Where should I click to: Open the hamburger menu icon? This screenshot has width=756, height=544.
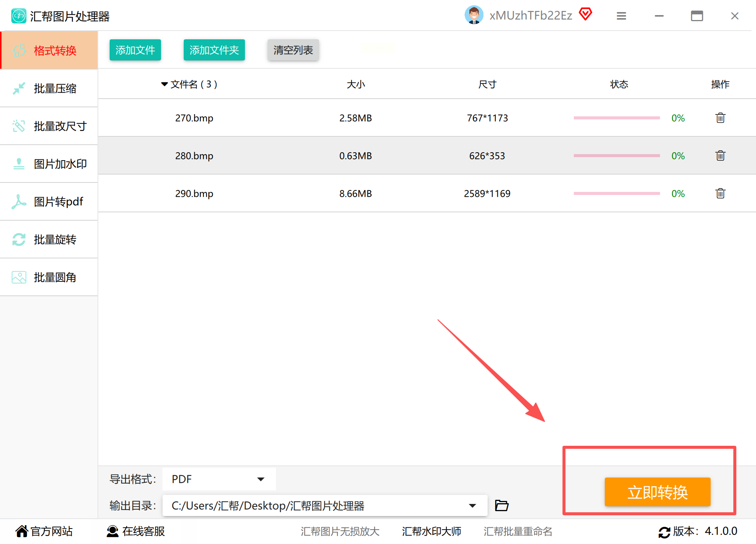[621, 16]
